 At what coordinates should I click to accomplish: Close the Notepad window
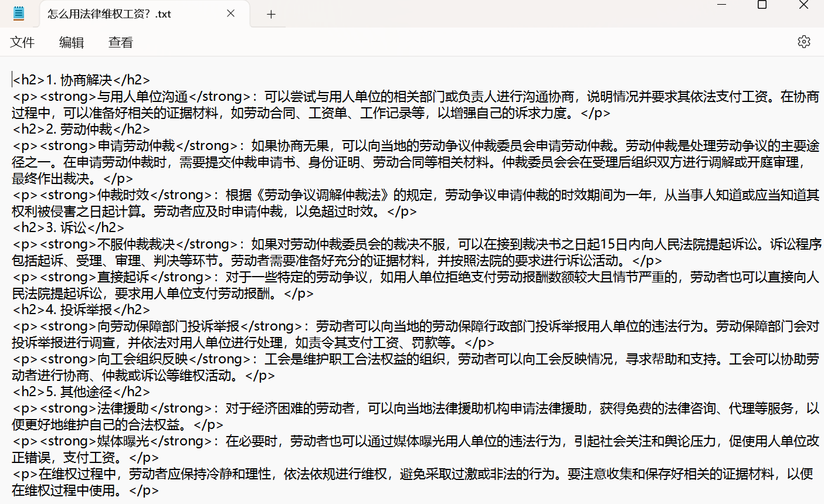[x=803, y=5]
